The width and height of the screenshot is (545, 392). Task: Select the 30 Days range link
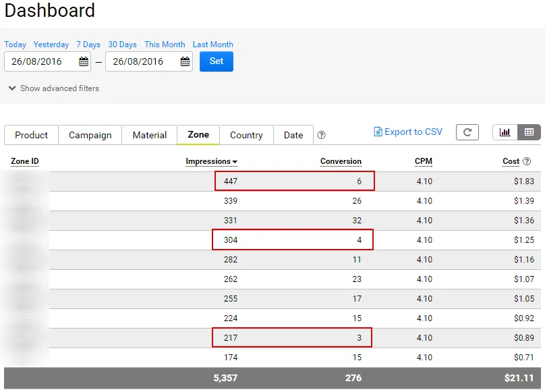(122, 45)
